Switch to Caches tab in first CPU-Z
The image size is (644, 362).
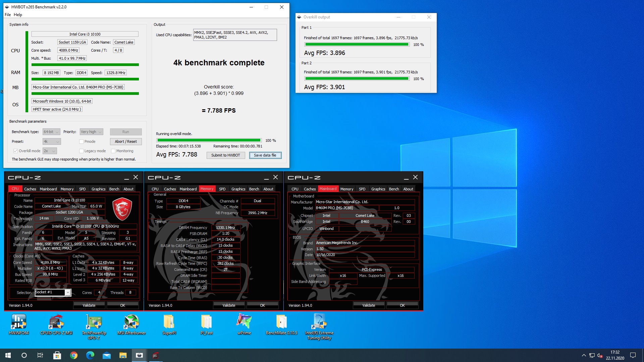point(30,189)
